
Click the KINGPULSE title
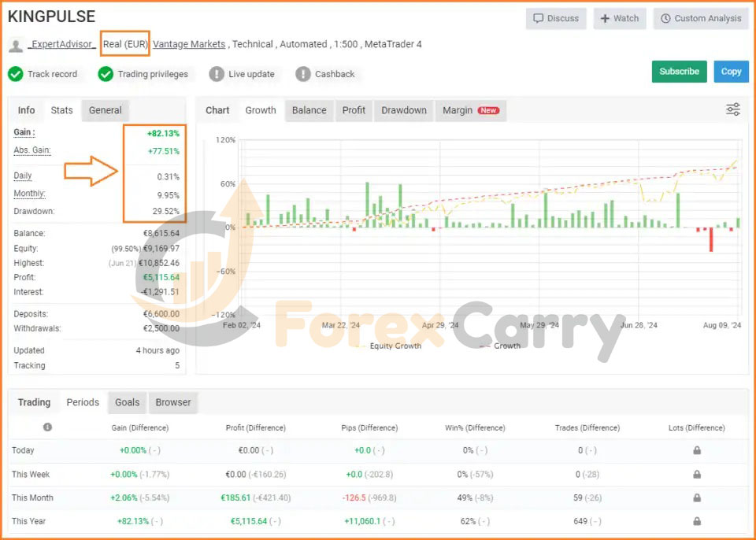pos(52,17)
